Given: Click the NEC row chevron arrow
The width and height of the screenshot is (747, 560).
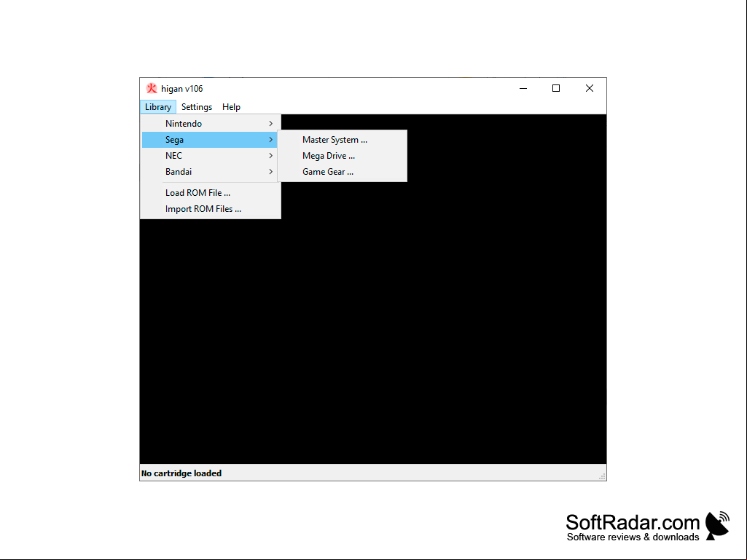Looking at the screenshot, I should (270, 156).
